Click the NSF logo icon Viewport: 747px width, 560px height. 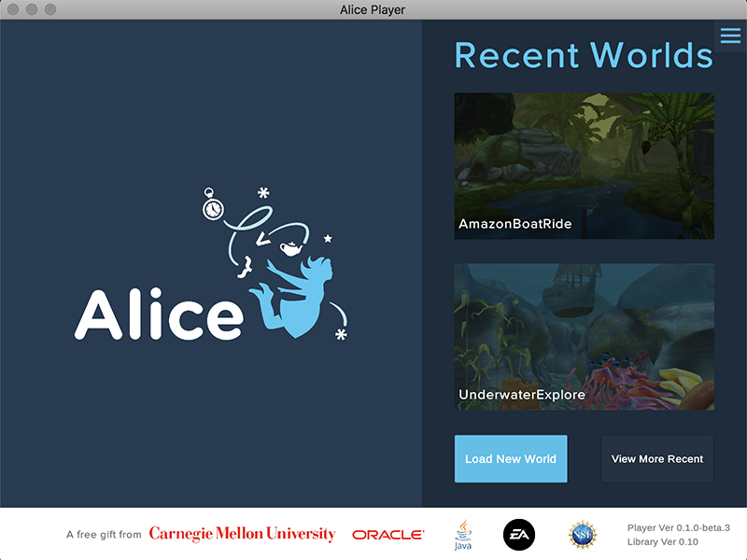583,535
